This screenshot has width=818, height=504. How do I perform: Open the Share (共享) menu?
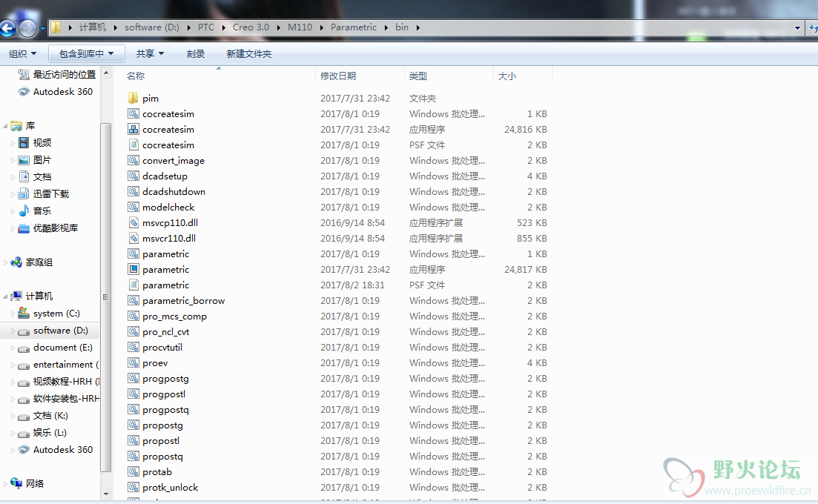point(150,53)
